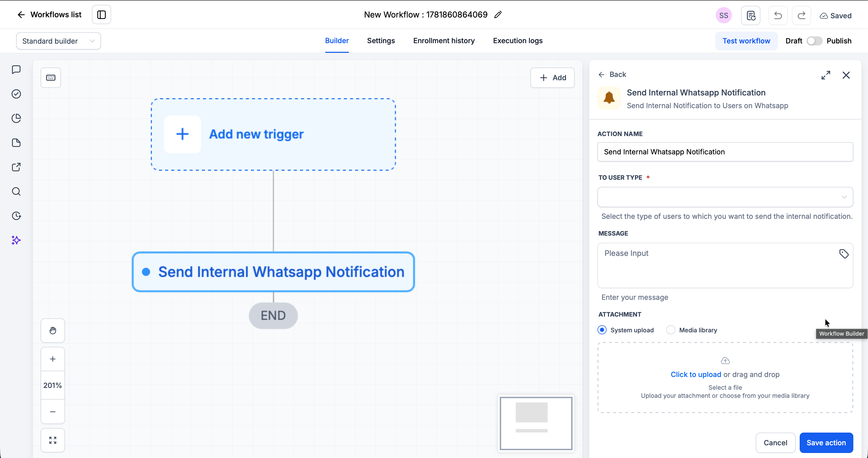Enable the hand pan tool
This screenshot has height=458, width=868.
tap(53, 331)
